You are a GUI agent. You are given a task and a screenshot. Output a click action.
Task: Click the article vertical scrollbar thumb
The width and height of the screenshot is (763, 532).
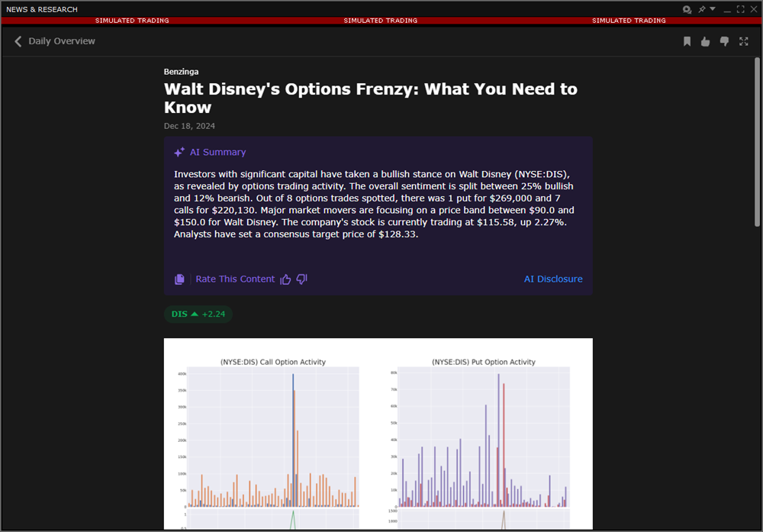tap(757, 141)
